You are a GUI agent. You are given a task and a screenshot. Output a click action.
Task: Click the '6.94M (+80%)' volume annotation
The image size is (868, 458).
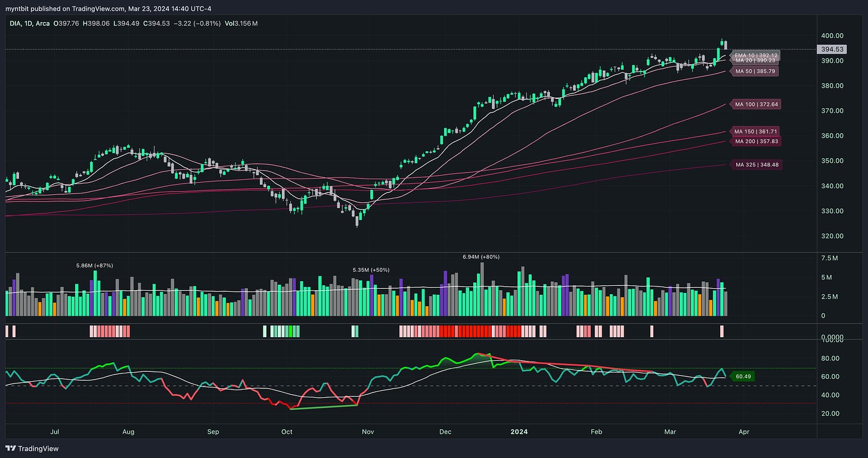(481, 257)
